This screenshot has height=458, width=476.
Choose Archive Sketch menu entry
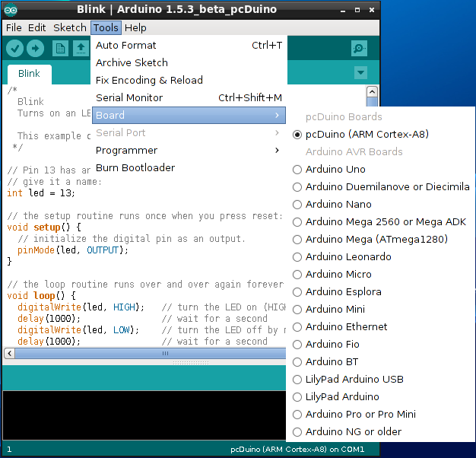(x=189, y=62)
